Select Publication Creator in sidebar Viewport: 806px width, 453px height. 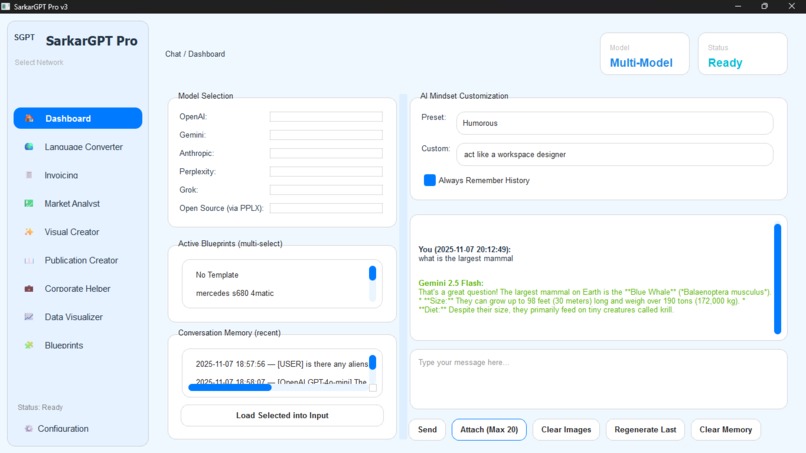78,260
